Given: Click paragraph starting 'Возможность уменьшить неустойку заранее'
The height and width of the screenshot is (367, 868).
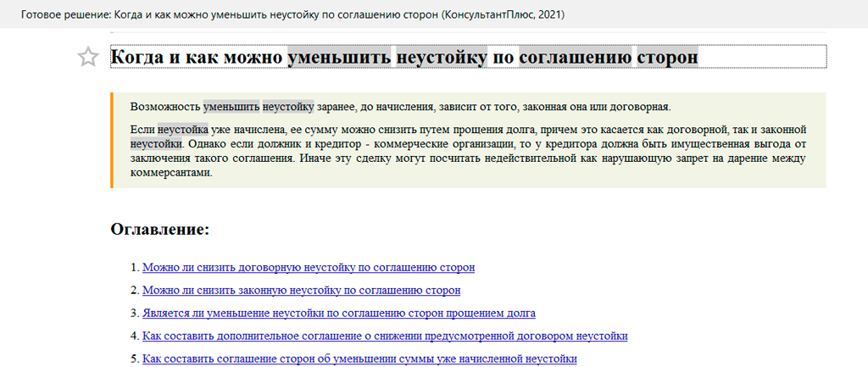Looking at the screenshot, I should tap(401, 106).
